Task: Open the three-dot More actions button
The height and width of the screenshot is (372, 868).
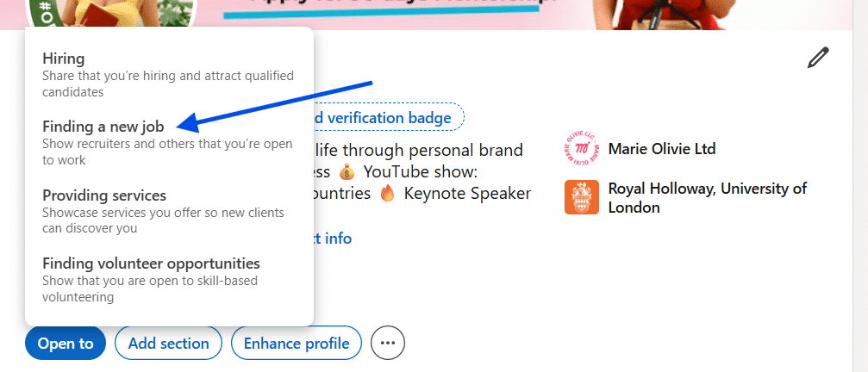Action: (x=387, y=343)
